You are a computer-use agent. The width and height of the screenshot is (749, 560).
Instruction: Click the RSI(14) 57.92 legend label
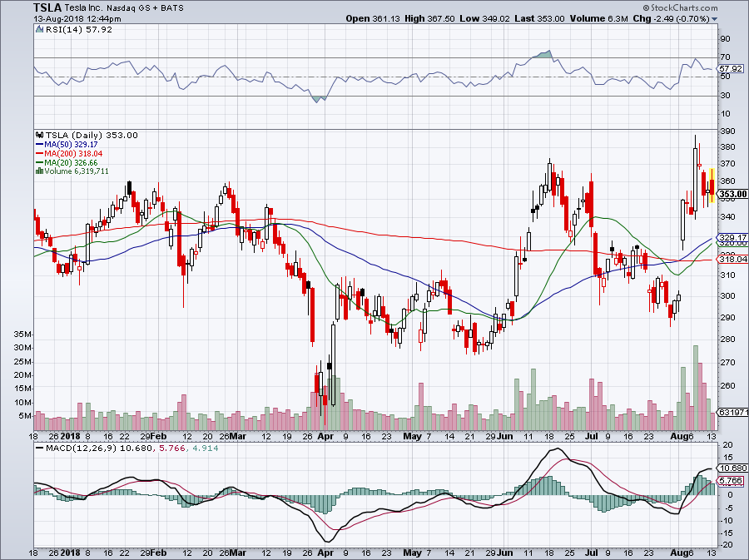(x=79, y=30)
